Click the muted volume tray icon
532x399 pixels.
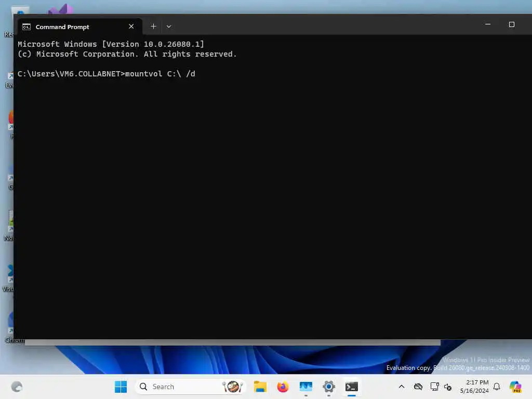tap(448, 387)
